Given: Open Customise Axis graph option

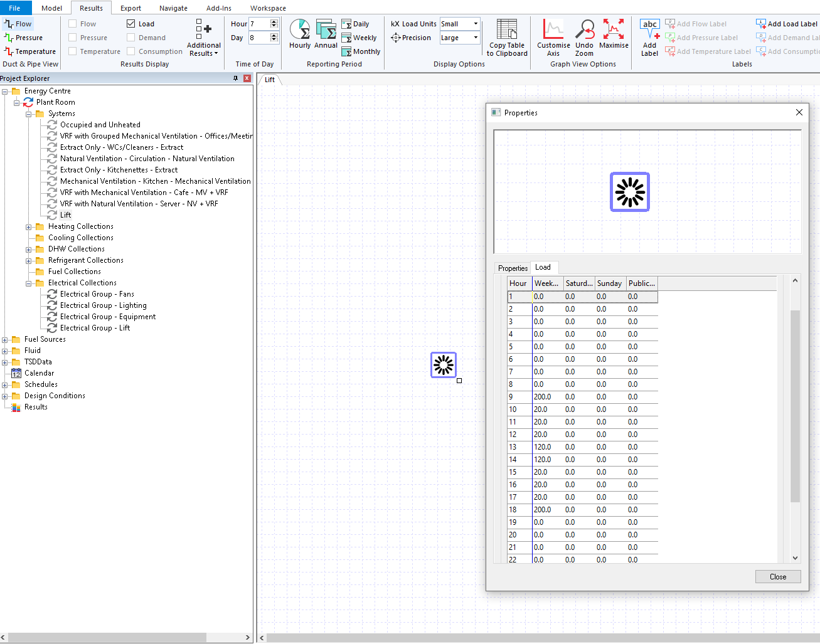Looking at the screenshot, I should 553,38.
